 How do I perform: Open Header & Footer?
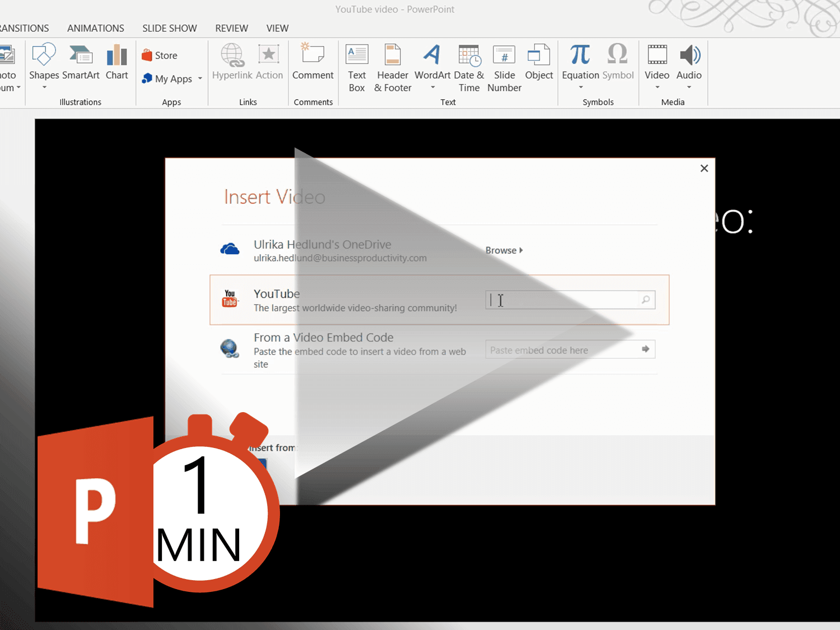[x=393, y=68]
